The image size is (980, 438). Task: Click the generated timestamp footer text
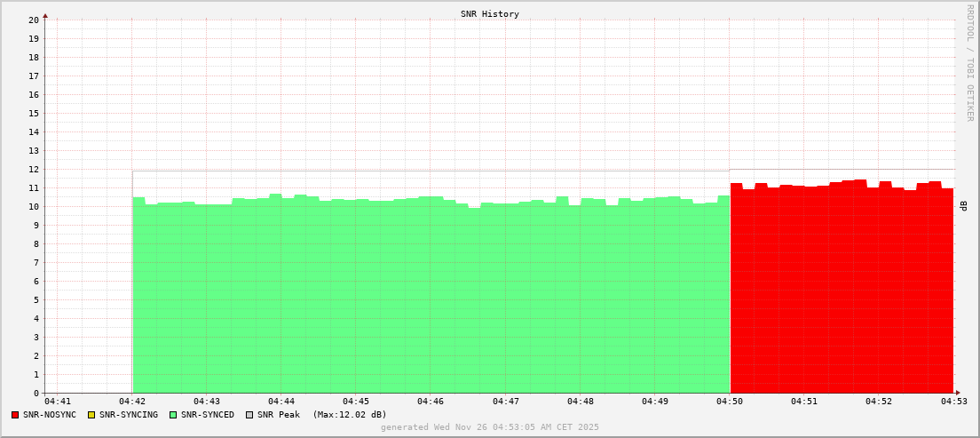[490, 427]
